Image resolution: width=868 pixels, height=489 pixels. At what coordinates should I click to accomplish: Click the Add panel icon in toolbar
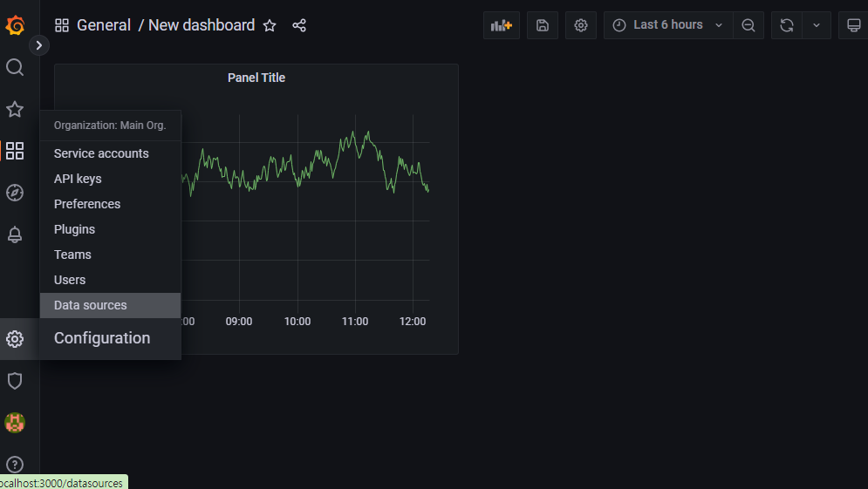pyautogui.click(x=502, y=25)
